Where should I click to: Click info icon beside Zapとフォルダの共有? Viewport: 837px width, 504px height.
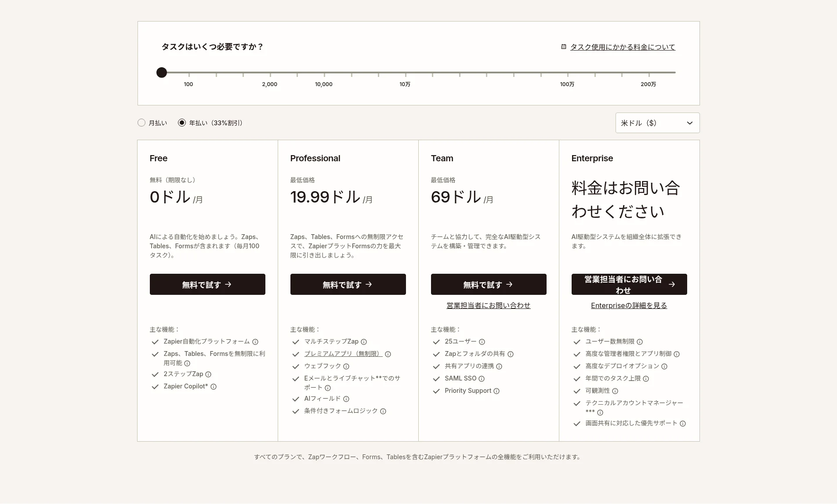point(511,354)
